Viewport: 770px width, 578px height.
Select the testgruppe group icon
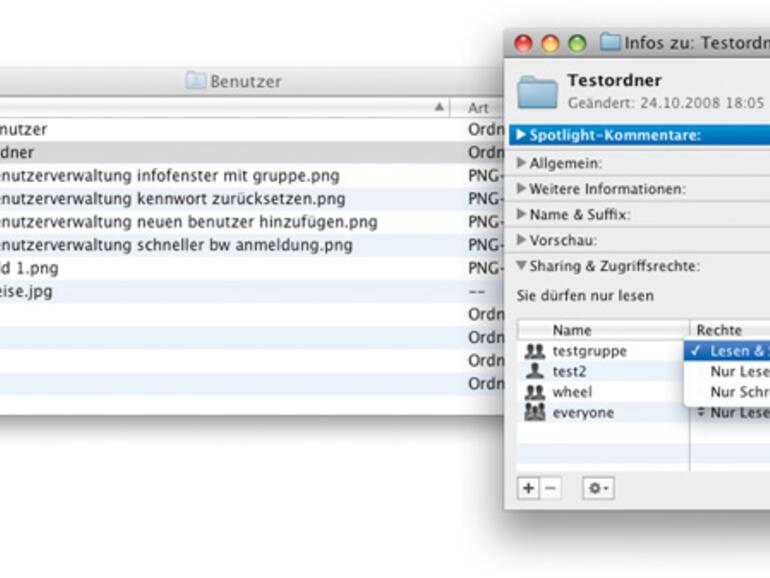pos(535,351)
